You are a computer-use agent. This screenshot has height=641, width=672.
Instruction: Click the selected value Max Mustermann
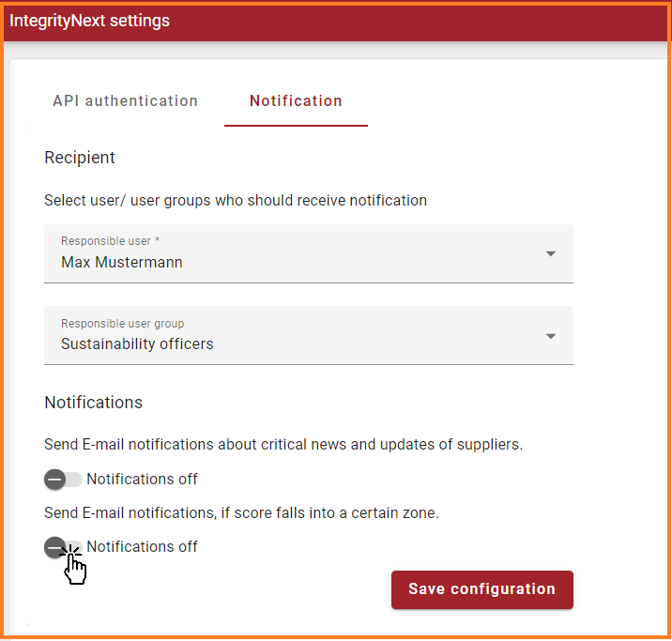coord(122,263)
